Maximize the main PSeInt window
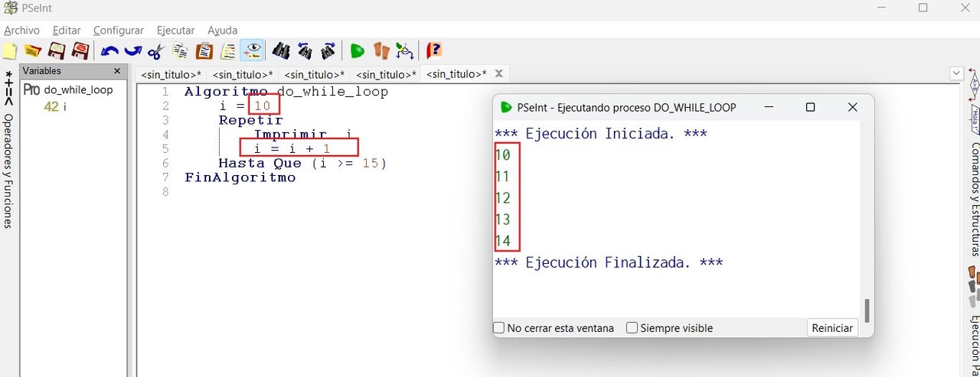 tap(923, 8)
